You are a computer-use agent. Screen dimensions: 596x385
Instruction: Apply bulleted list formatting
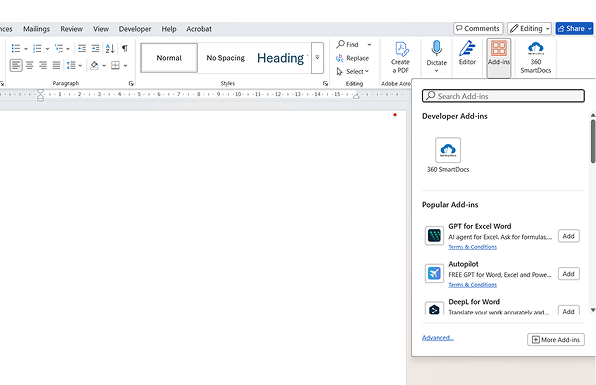click(16, 48)
